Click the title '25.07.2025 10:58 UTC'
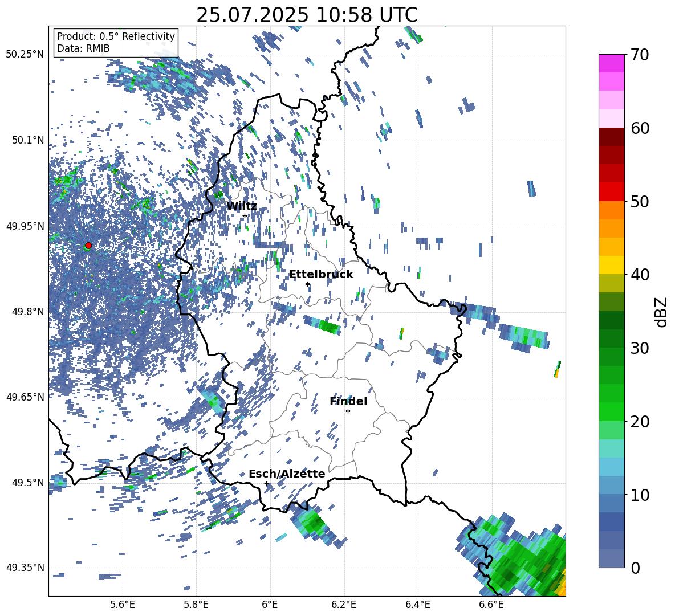 307,15
